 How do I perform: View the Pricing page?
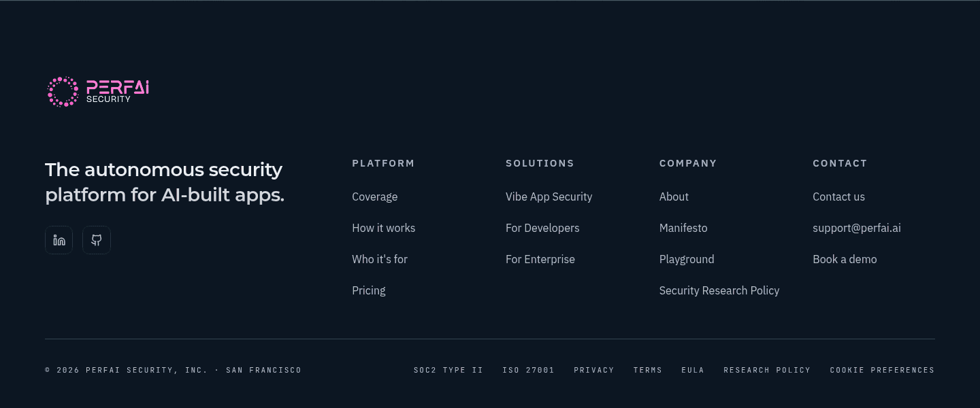pos(369,290)
